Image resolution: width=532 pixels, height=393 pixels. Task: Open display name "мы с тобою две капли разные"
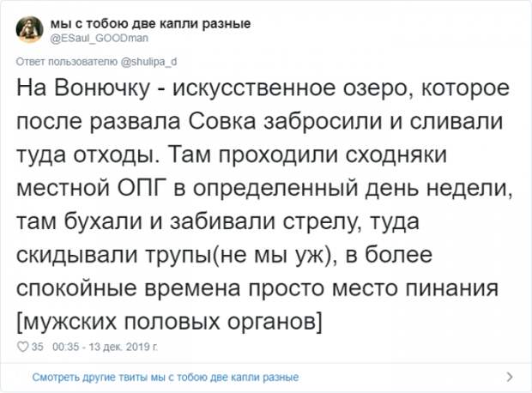point(151,23)
